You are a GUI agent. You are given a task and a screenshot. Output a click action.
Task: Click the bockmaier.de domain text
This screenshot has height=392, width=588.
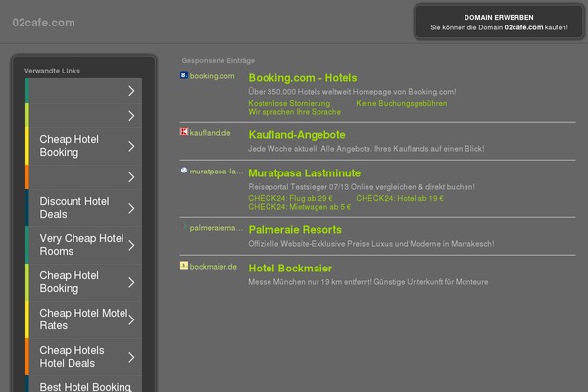[213, 267]
